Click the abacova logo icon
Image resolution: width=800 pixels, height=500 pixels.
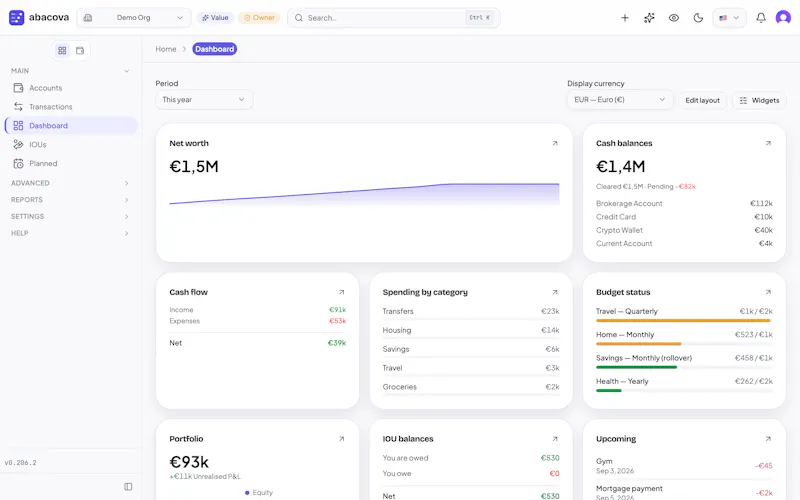click(x=16, y=18)
